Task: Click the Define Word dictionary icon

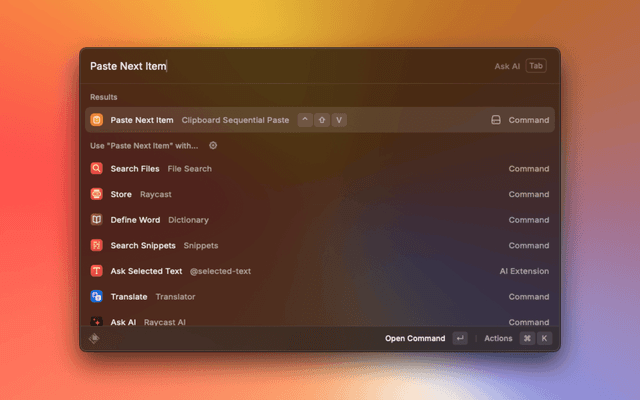Action: pyautogui.click(x=97, y=220)
